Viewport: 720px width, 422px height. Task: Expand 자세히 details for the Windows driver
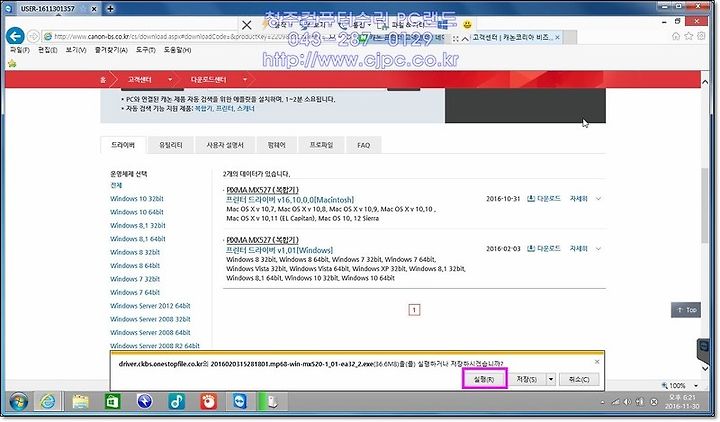585,248
